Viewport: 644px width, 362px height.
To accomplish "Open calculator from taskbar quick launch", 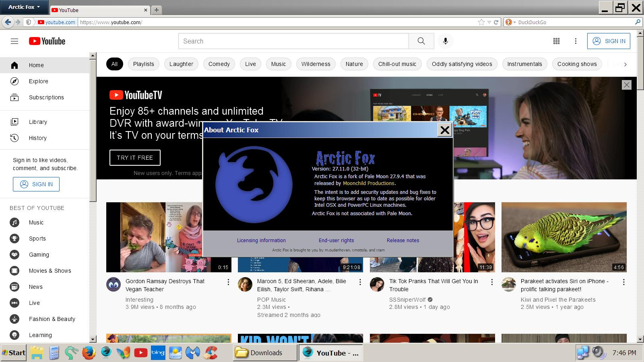I will (x=54, y=353).
